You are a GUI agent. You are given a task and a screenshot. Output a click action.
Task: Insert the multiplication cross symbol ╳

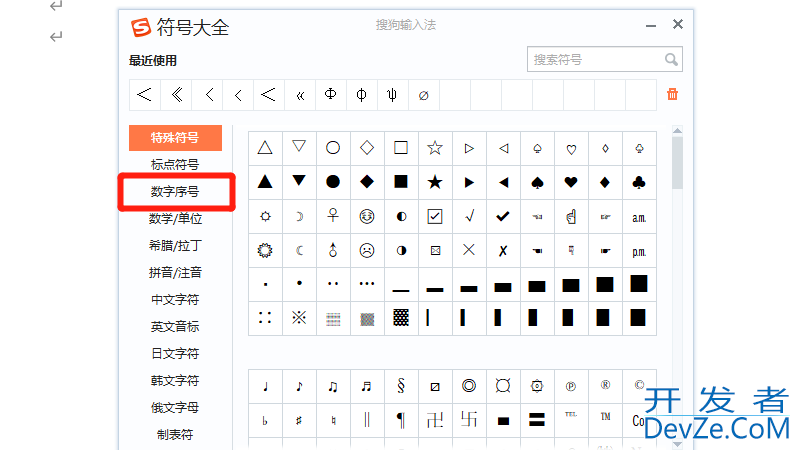pos(469,251)
